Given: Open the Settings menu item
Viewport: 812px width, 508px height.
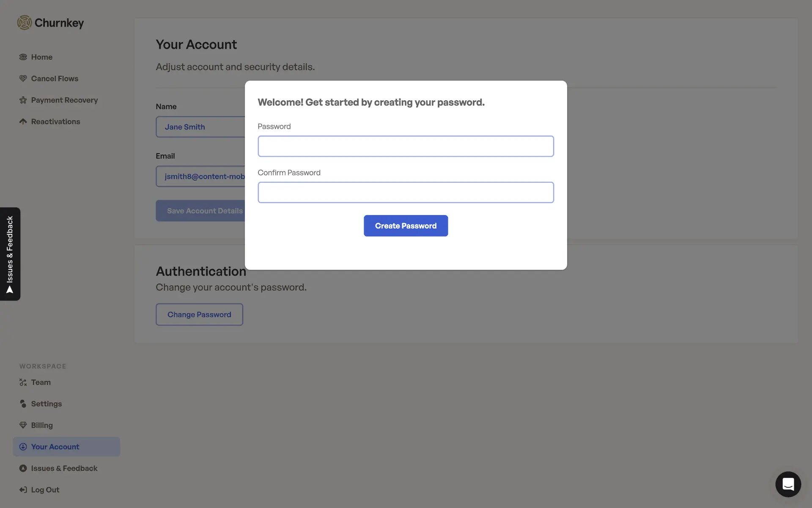Looking at the screenshot, I should [x=47, y=404].
